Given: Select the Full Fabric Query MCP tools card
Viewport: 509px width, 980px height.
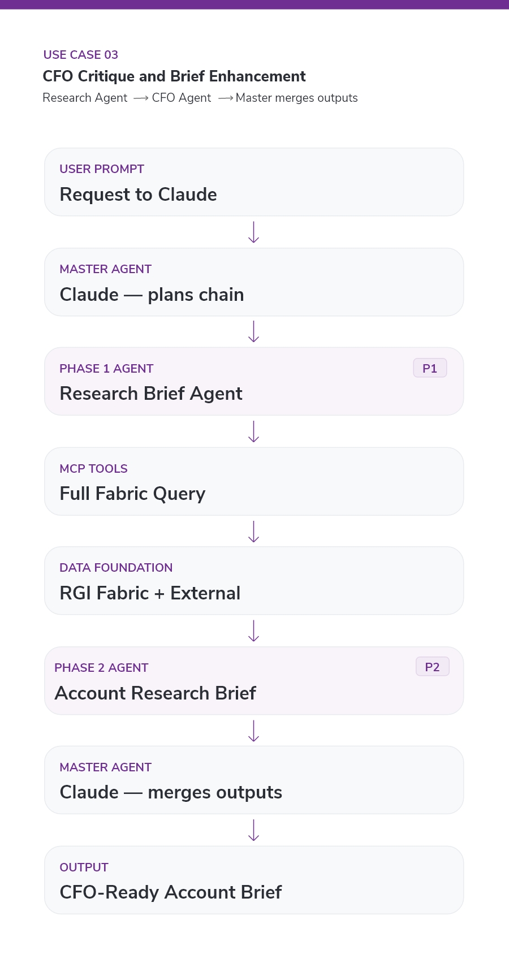Looking at the screenshot, I should (254, 481).
